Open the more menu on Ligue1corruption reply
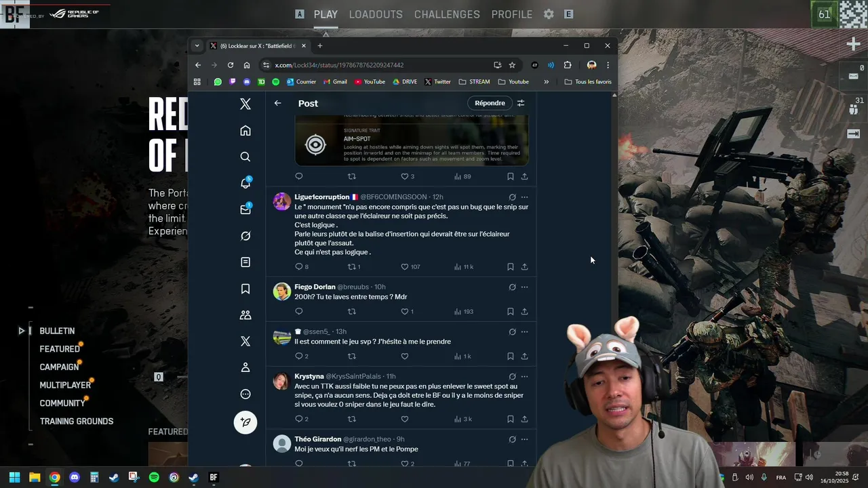This screenshot has height=488, width=868. (x=524, y=197)
